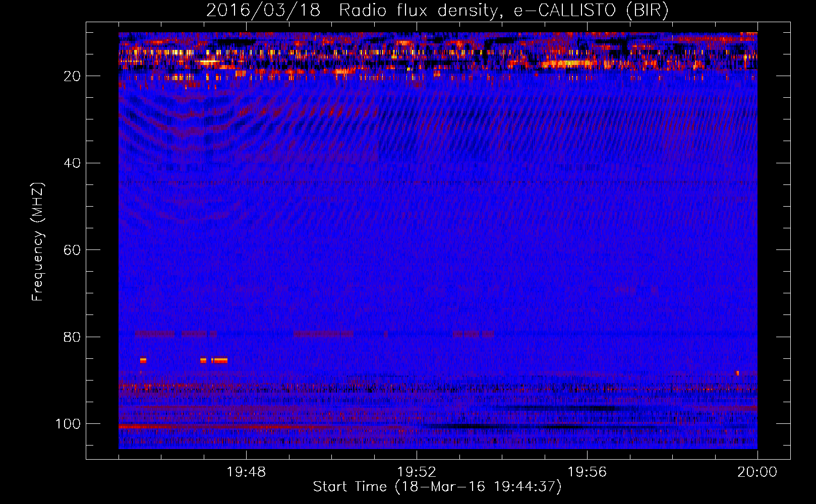
Task: Click the 19:52 time tick label
Action: pyautogui.click(x=417, y=472)
